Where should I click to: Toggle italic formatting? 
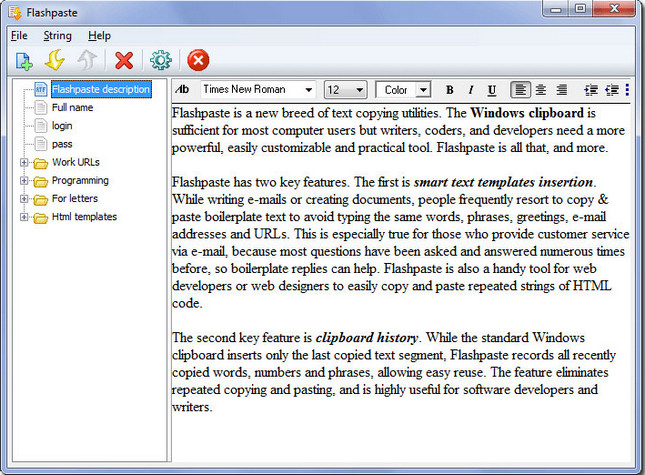tap(470, 90)
